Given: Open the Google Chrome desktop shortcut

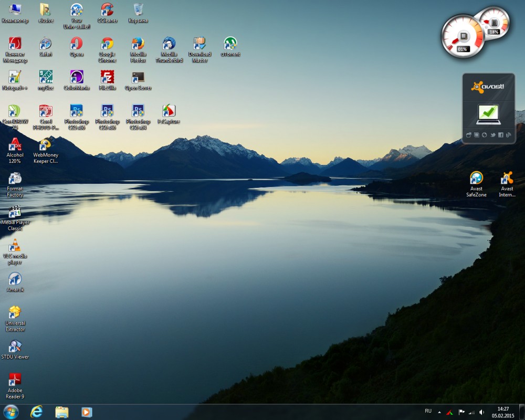Looking at the screenshot, I should click(107, 44).
